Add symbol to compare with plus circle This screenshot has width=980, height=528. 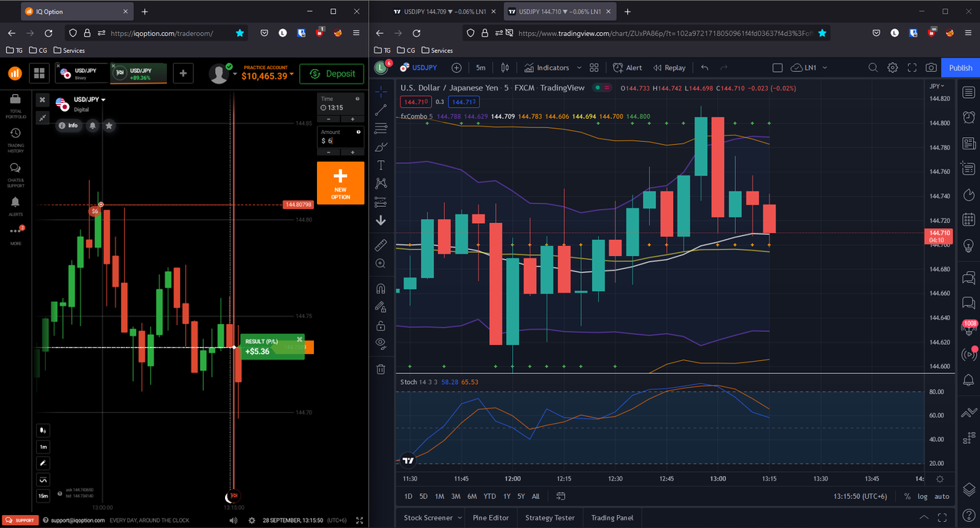click(x=456, y=67)
